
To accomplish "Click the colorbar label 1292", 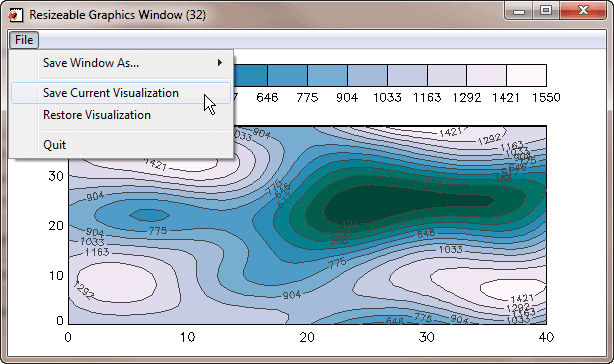I will tap(466, 97).
